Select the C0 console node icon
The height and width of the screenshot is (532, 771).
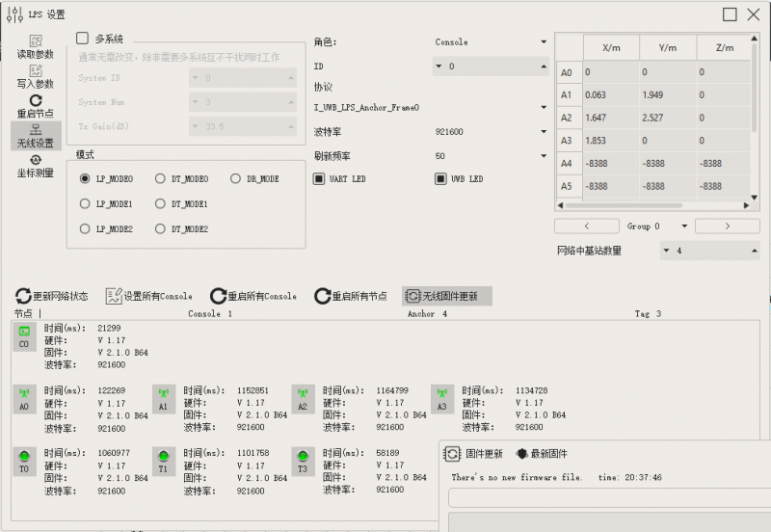[x=24, y=336]
